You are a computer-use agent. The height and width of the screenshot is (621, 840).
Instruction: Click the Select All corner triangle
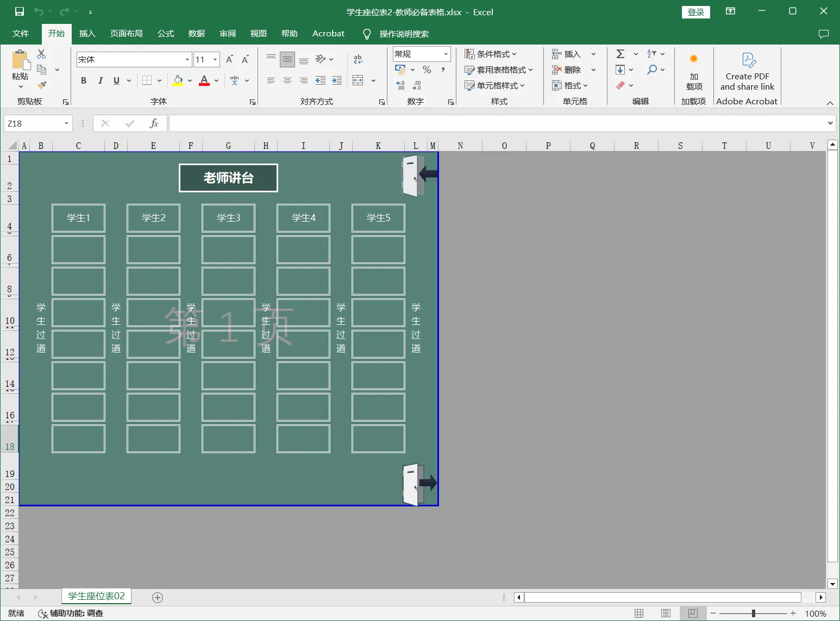click(13, 145)
